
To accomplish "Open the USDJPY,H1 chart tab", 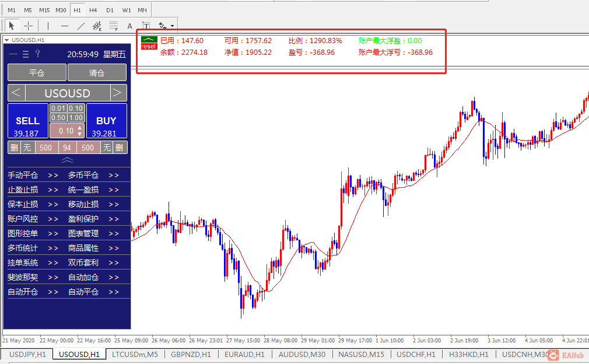I will click(27, 355).
